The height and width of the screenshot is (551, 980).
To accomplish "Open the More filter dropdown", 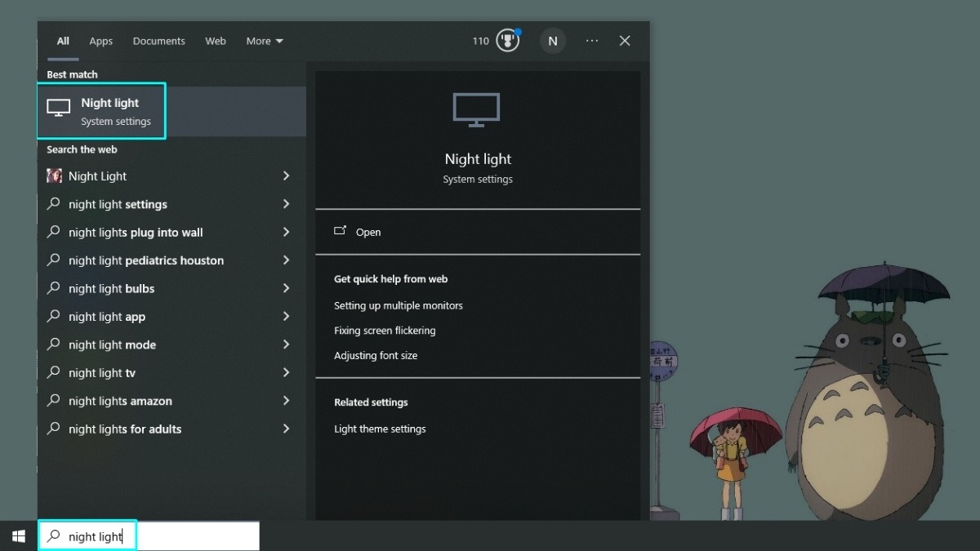I will [x=265, y=41].
